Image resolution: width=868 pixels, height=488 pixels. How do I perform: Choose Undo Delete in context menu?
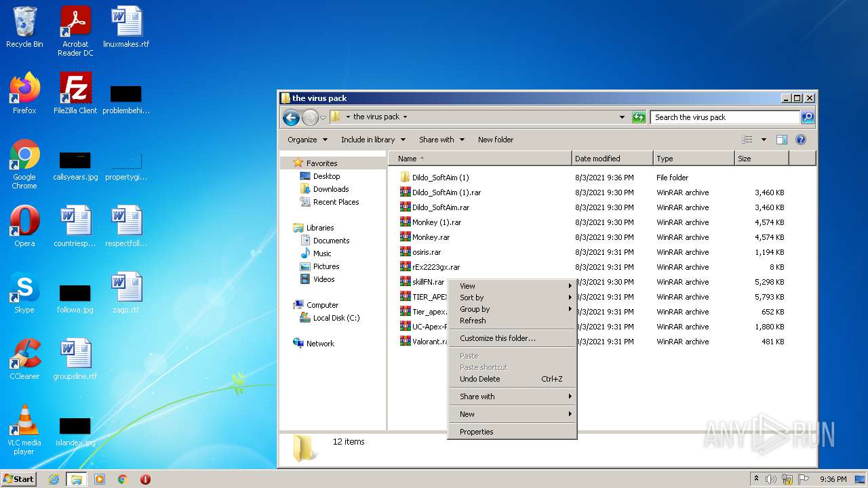click(x=512, y=379)
